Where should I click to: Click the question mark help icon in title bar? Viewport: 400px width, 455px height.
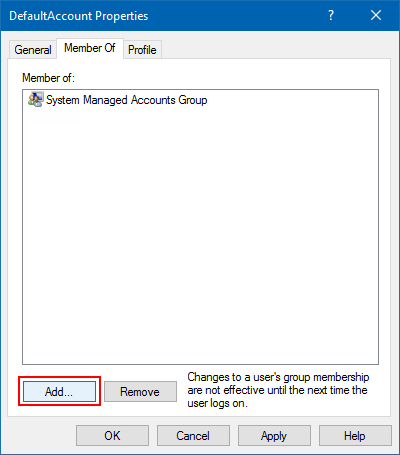(x=331, y=15)
